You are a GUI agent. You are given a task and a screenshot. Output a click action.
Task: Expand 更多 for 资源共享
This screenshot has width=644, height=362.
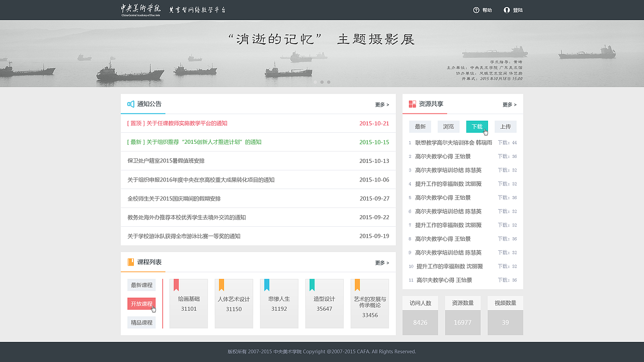[509, 105]
